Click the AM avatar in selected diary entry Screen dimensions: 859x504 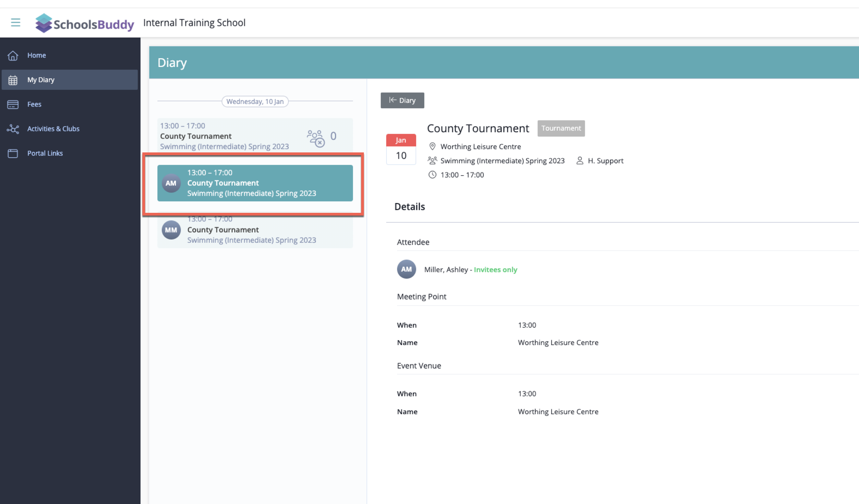[171, 183]
